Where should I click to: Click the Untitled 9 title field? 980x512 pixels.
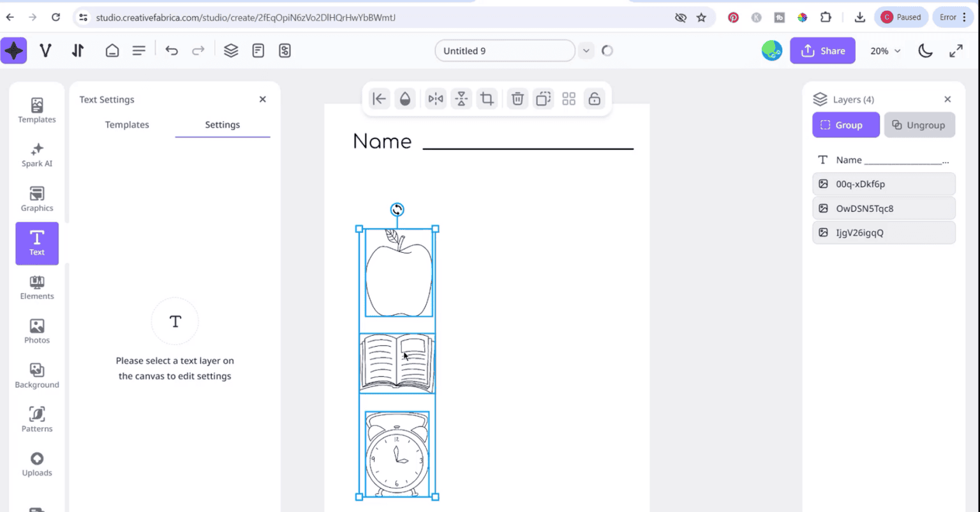tap(505, 50)
